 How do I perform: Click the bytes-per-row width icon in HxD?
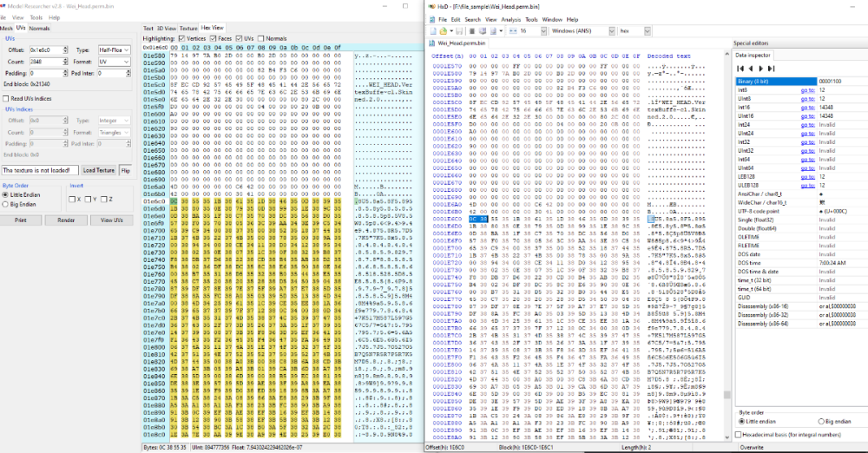(513, 31)
